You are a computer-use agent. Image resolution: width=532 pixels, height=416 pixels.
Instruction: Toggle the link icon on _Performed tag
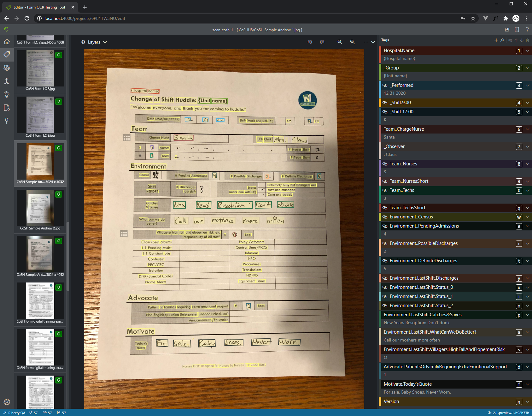click(x=385, y=85)
